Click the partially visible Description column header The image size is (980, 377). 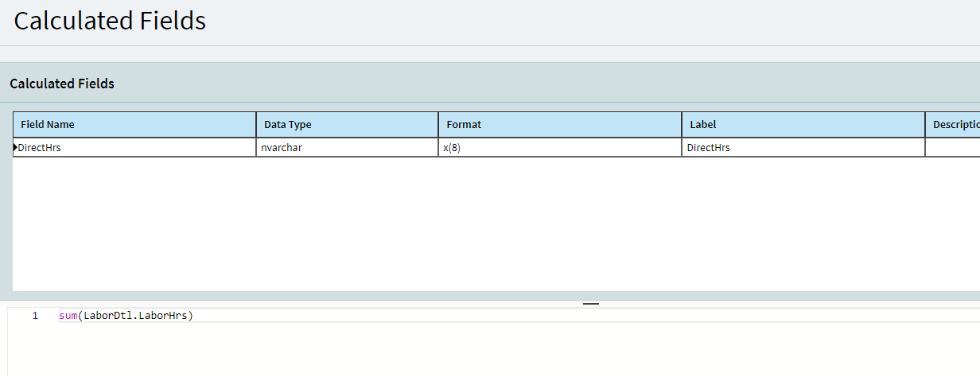coord(953,125)
